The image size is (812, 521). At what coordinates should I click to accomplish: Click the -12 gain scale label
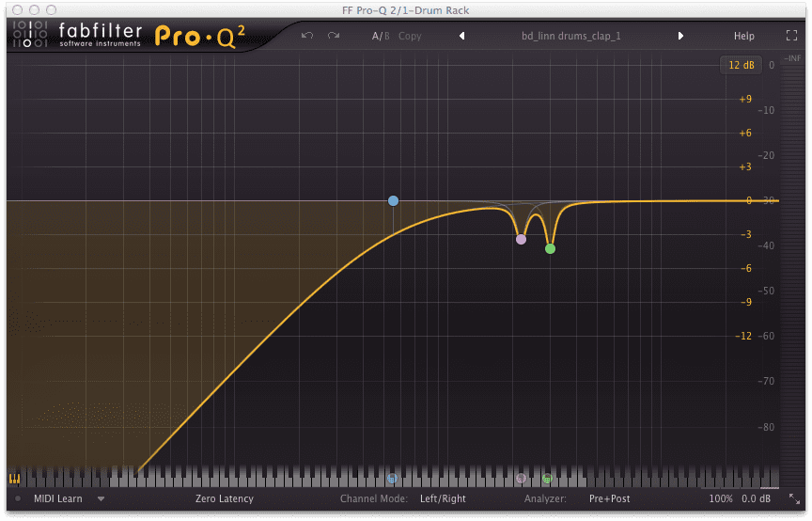[743, 336]
